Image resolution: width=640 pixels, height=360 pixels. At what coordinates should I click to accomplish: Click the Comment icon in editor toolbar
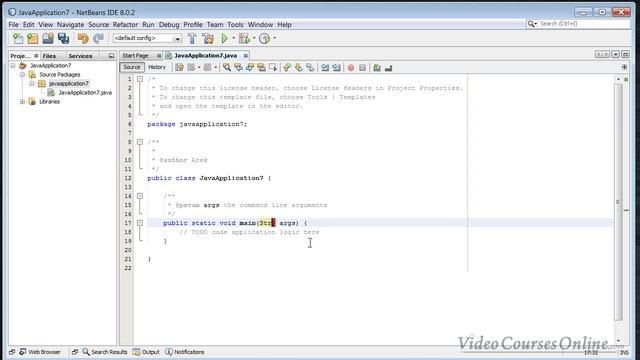tap(377, 67)
